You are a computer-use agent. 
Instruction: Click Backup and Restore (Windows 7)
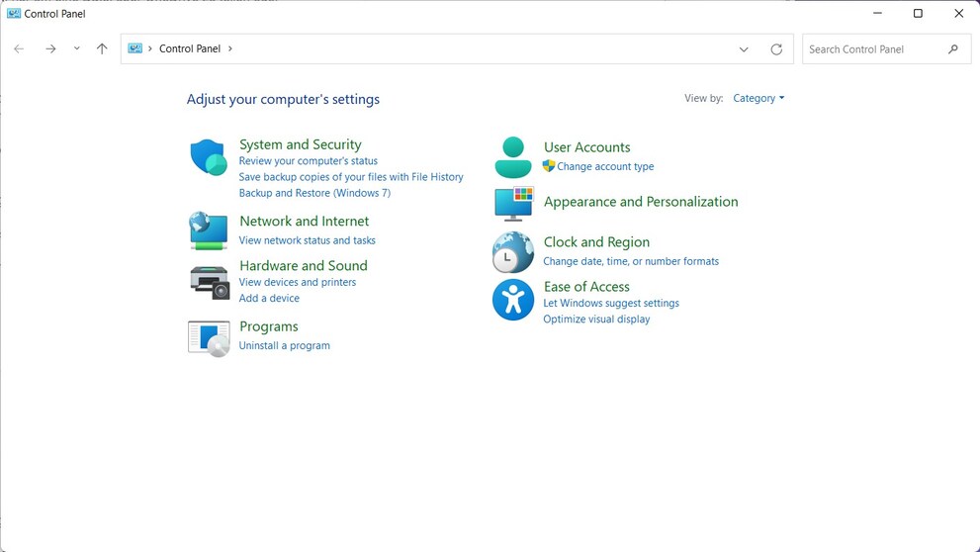click(314, 193)
